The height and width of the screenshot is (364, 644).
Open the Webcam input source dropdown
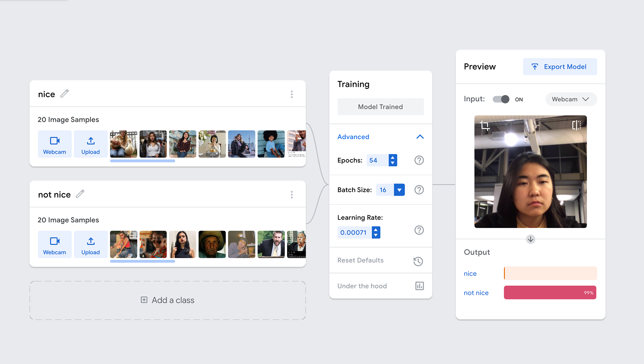tap(571, 99)
